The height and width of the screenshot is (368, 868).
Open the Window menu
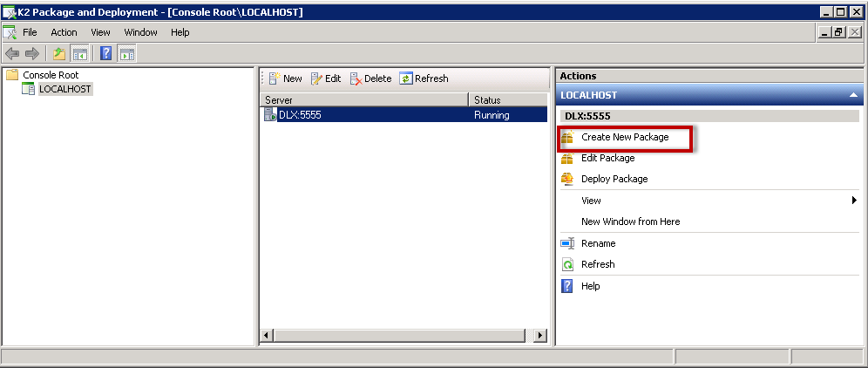click(140, 32)
